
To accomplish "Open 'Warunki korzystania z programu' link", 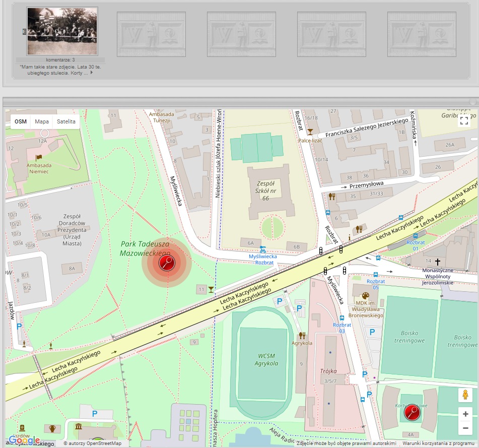I will click(x=438, y=443).
